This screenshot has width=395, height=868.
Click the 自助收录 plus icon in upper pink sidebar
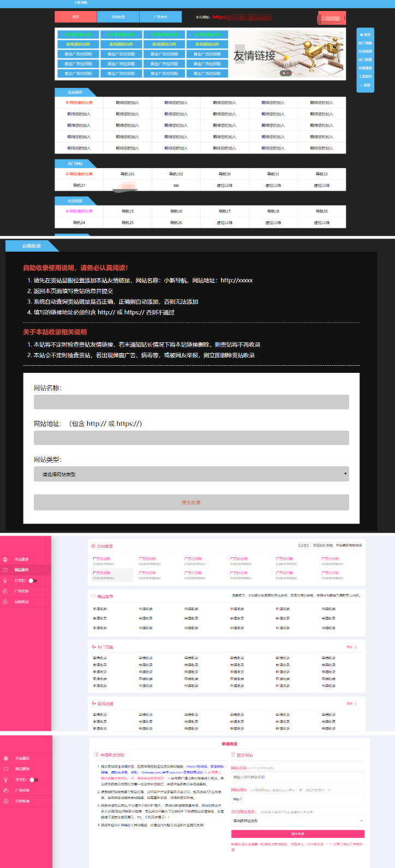point(5,602)
